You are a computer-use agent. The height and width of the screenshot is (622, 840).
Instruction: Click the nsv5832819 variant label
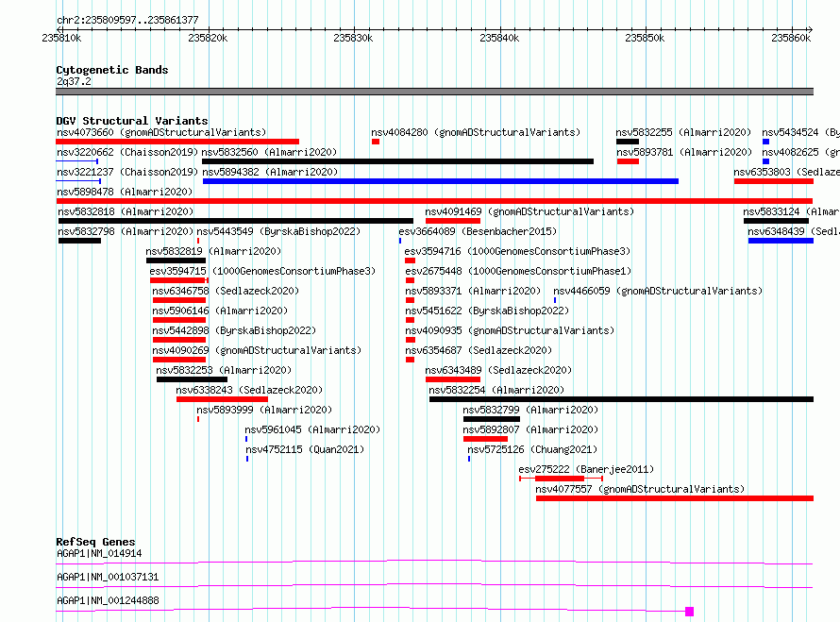click(213, 251)
